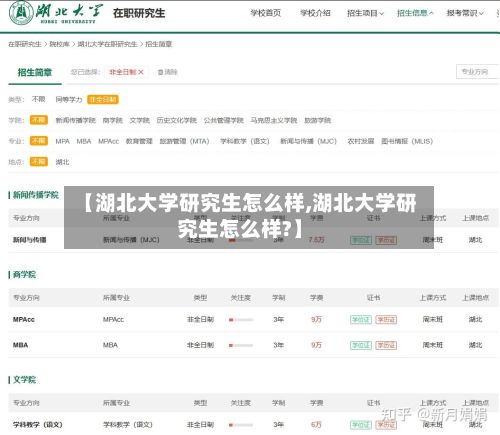500x435 pixels.
Task: Select 不限 in the 学院 filter row
Action: [x=39, y=120]
